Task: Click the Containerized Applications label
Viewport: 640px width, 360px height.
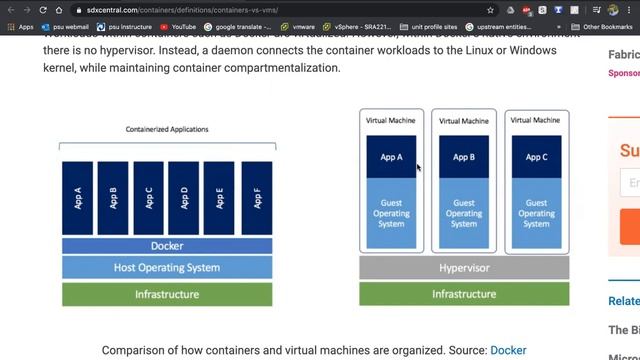Action: click(167, 129)
